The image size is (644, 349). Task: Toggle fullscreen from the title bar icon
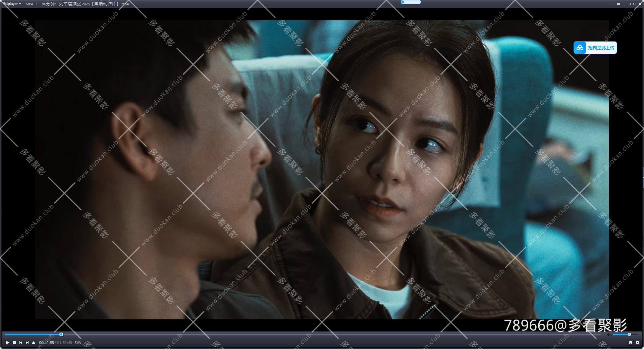635,4
